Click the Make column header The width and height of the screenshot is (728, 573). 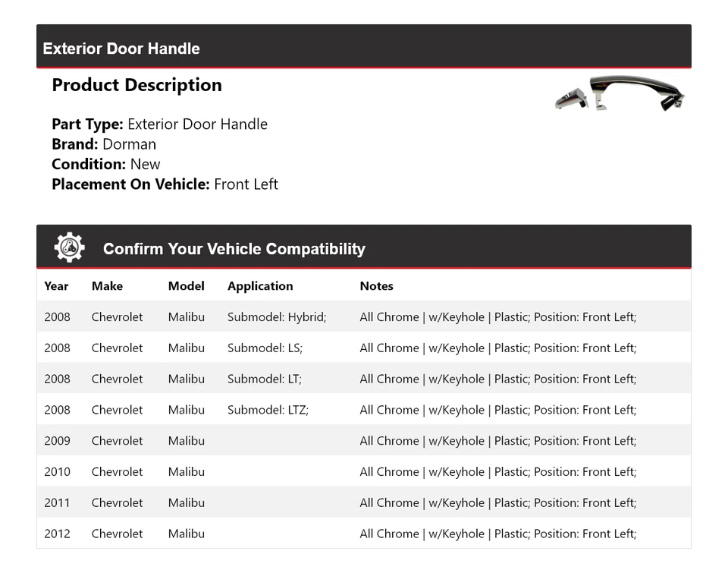[107, 286]
